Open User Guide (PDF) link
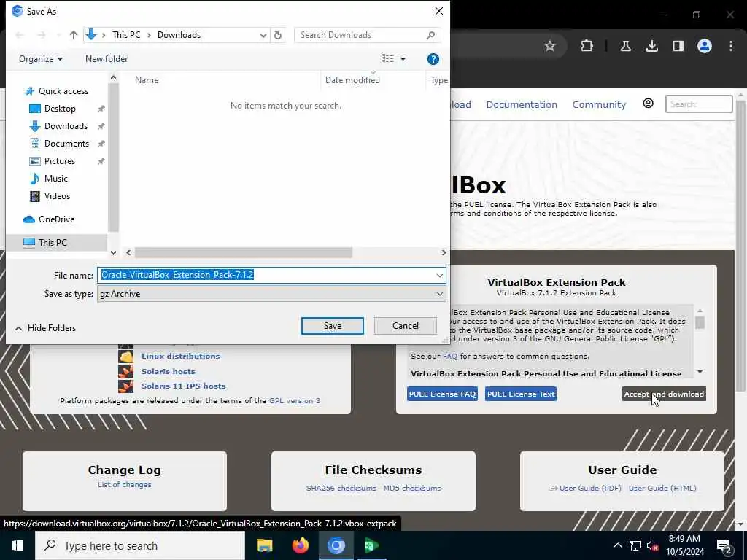This screenshot has height=560, width=747. click(x=589, y=488)
